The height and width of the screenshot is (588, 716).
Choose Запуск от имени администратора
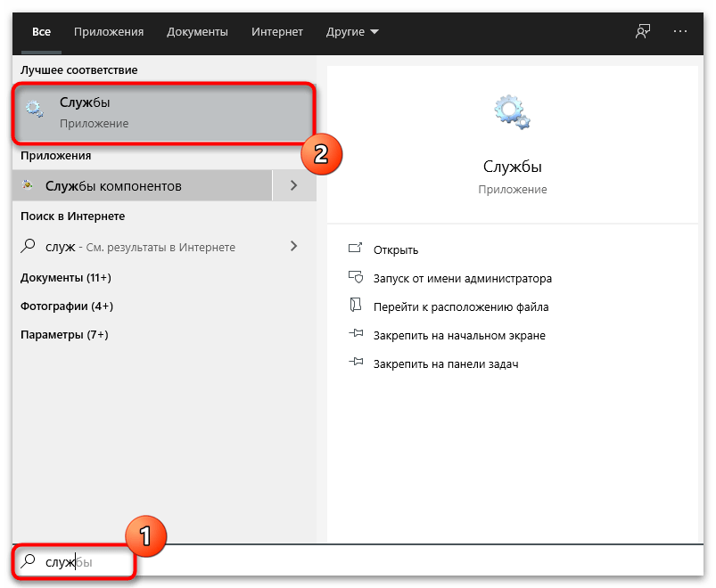[463, 278]
